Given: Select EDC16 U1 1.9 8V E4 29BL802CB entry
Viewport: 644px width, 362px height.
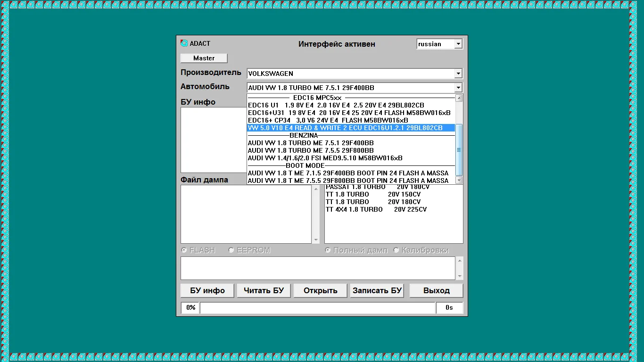Looking at the screenshot, I should pyautogui.click(x=351, y=105).
